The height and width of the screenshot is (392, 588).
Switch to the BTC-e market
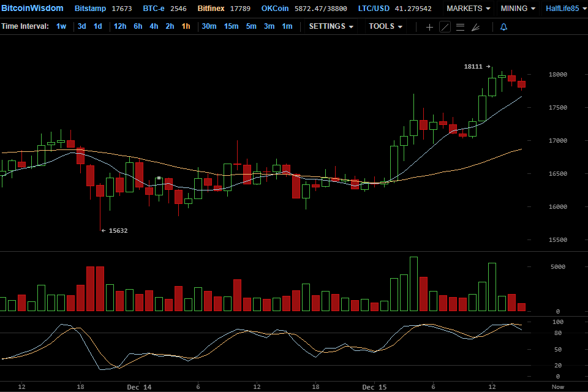(157, 9)
